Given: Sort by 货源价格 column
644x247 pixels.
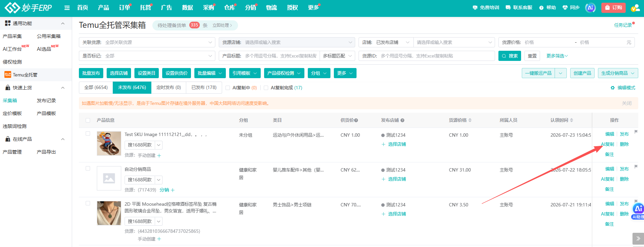Looking at the screenshot, I should point(470,120).
